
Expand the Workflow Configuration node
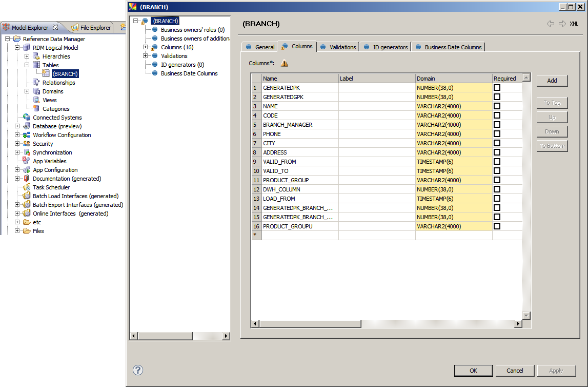[x=17, y=135]
